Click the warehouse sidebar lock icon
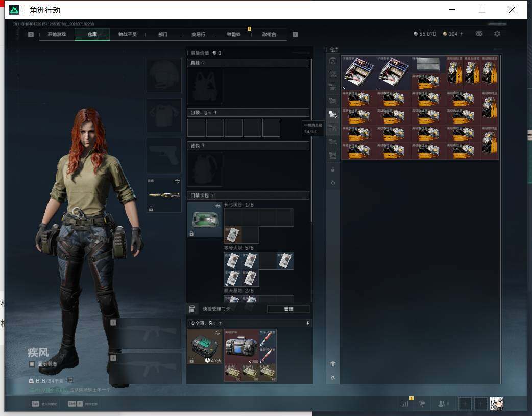This screenshot has width=532, height=416. click(333, 169)
